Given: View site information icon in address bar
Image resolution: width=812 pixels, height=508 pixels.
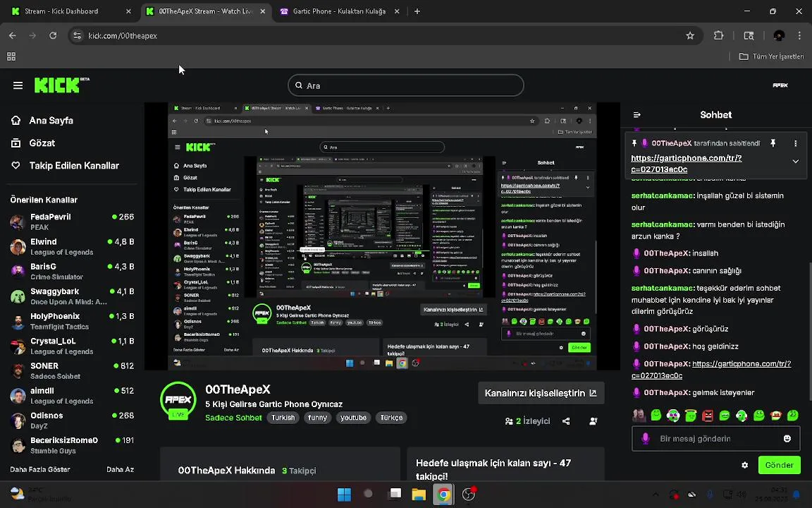Looking at the screenshot, I should (77, 36).
